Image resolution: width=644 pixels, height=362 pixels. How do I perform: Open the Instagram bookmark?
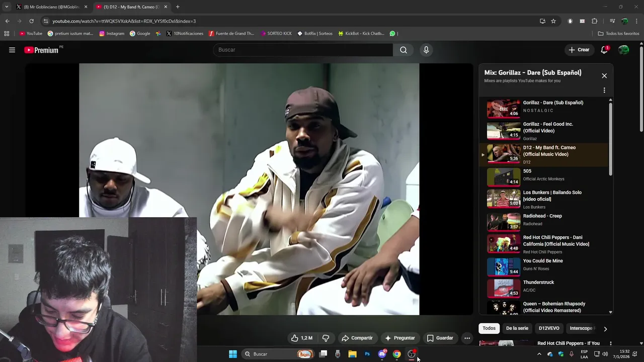tap(112, 34)
